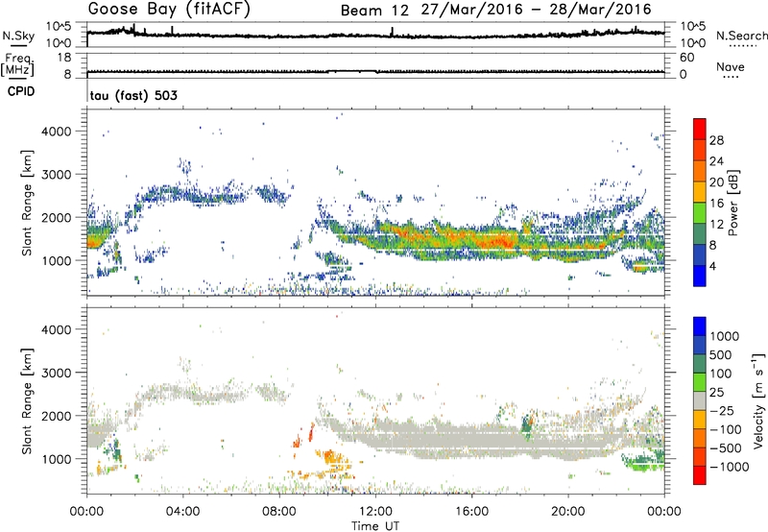This screenshot has height=532, width=768.
Task: Click the "CPID" row label
Action: tap(21, 91)
